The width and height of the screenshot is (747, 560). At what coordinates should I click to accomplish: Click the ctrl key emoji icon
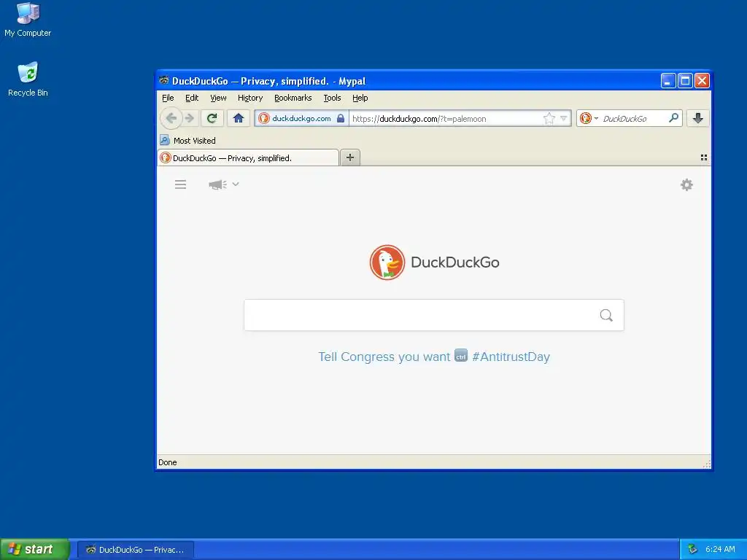point(461,356)
